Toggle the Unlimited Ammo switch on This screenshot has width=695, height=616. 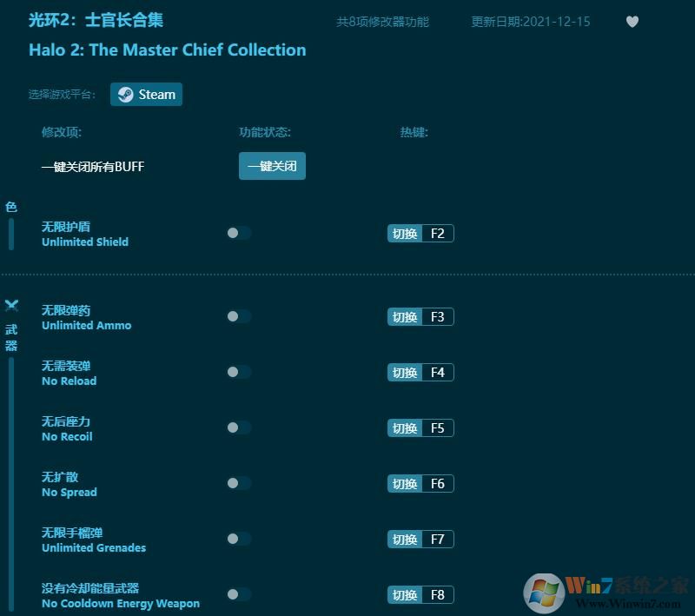237,316
